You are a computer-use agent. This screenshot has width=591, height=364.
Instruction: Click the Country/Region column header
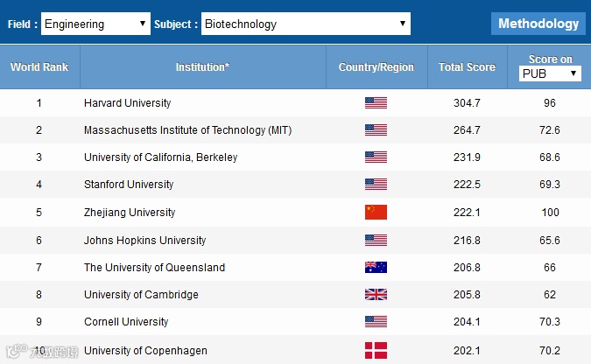[x=376, y=67]
